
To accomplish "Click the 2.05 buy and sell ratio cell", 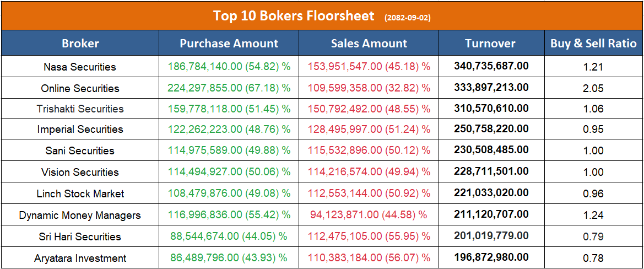I will pos(593,88).
